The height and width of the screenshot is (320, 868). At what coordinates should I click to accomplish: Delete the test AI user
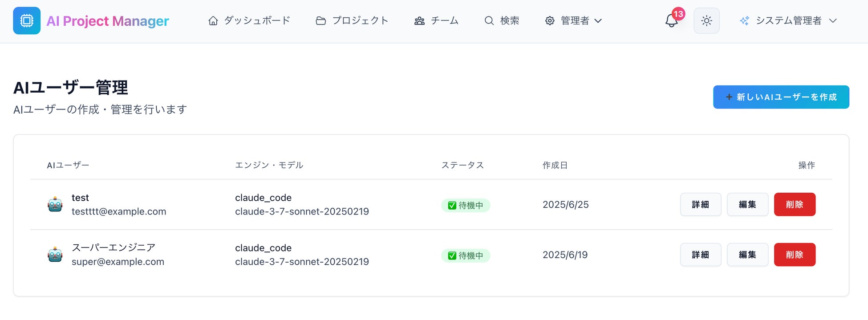point(795,205)
